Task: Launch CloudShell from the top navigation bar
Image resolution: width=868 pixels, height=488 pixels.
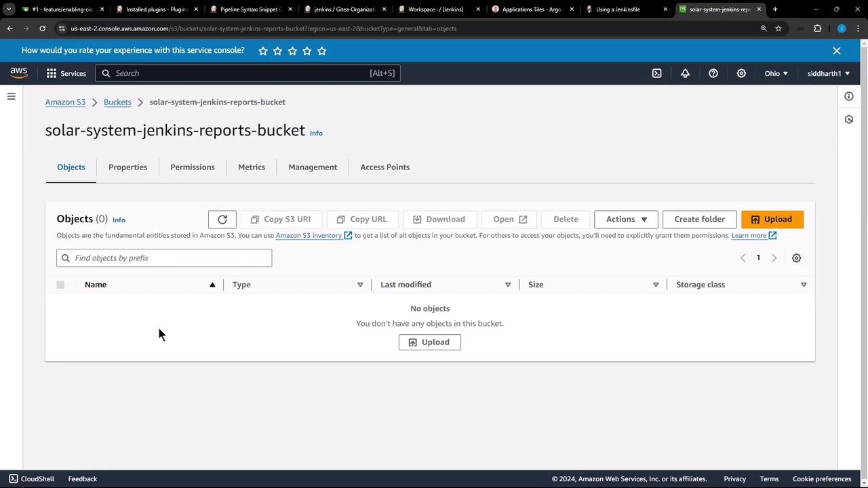Action: point(657,73)
